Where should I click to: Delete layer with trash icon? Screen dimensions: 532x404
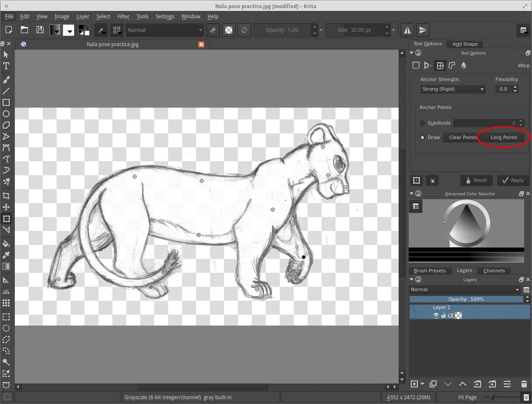(524, 384)
